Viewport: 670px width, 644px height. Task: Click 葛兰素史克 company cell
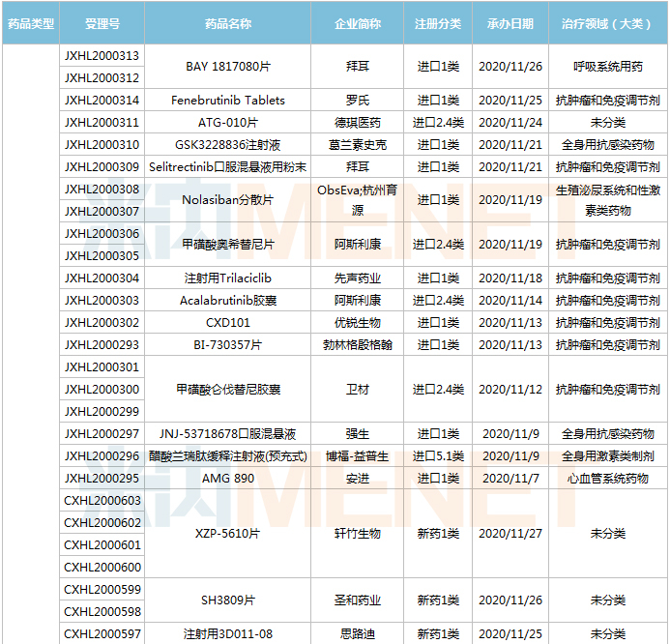point(357,144)
